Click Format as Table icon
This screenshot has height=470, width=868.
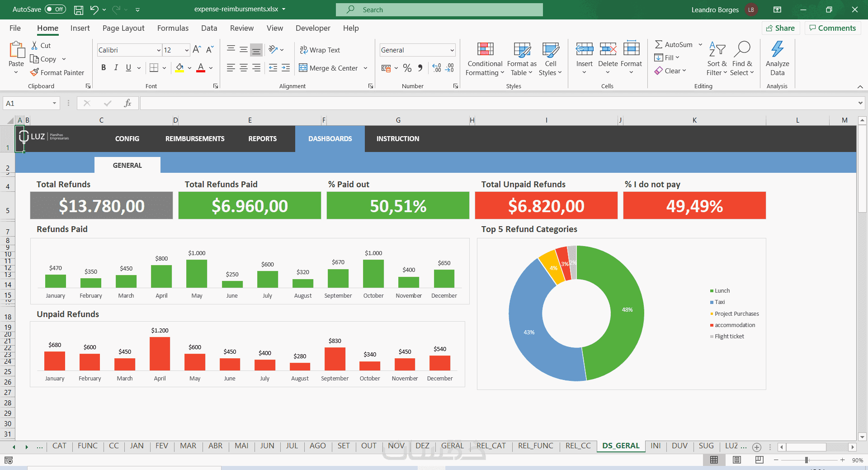(x=522, y=49)
